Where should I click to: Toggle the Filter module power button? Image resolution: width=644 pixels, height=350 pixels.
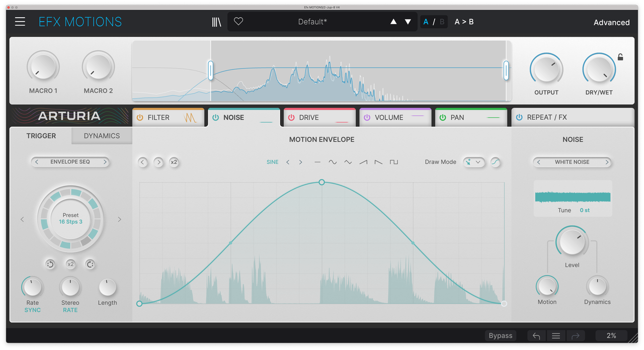[140, 118]
